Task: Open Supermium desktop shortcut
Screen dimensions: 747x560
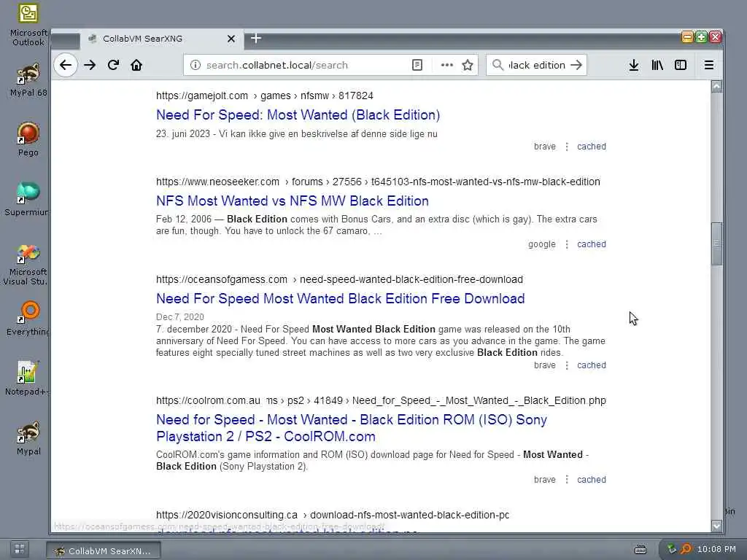Action: click(27, 199)
